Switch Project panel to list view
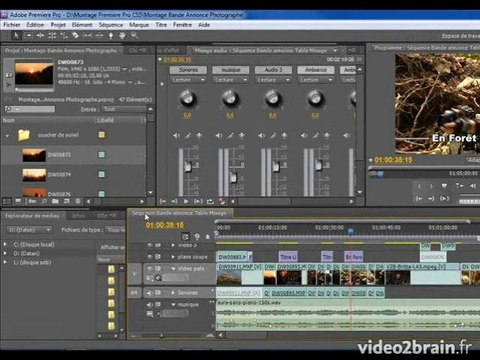The height and width of the screenshot is (360, 480). 7,201
